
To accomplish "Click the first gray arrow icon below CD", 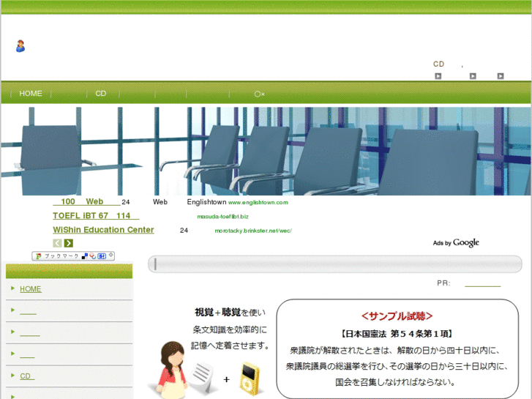I will pyautogui.click(x=438, y=76).
